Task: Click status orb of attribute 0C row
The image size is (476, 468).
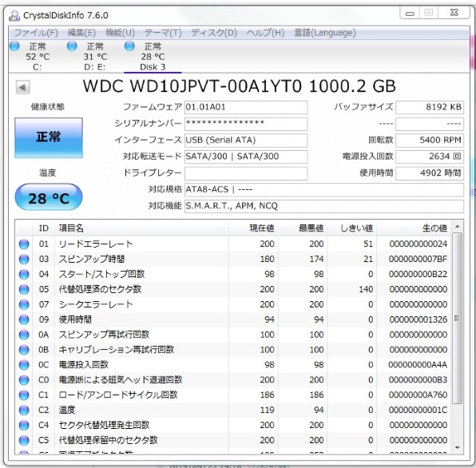Action: click(24, 365)
